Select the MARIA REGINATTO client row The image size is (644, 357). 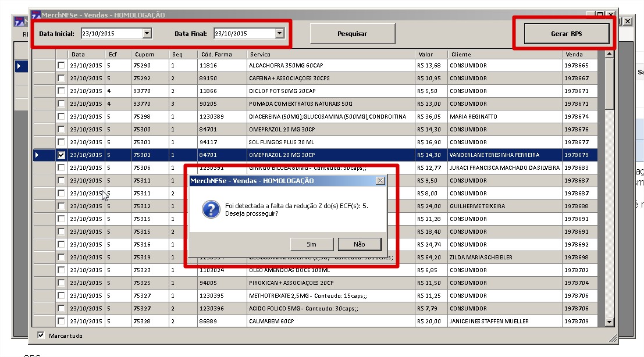click(x=504, y=117)
